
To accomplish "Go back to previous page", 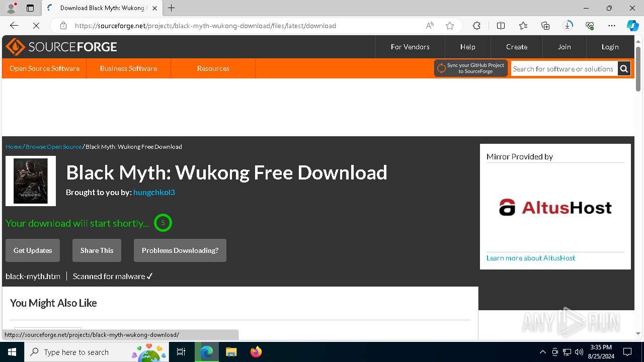I will point(14,26).
